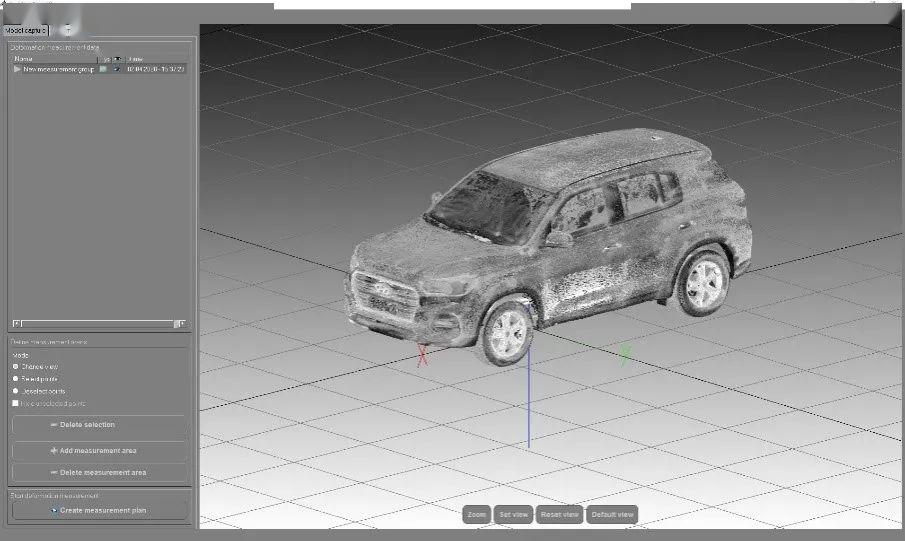Select the Change view mode radio
Viewport: 905px width, 541px height.
16,367
